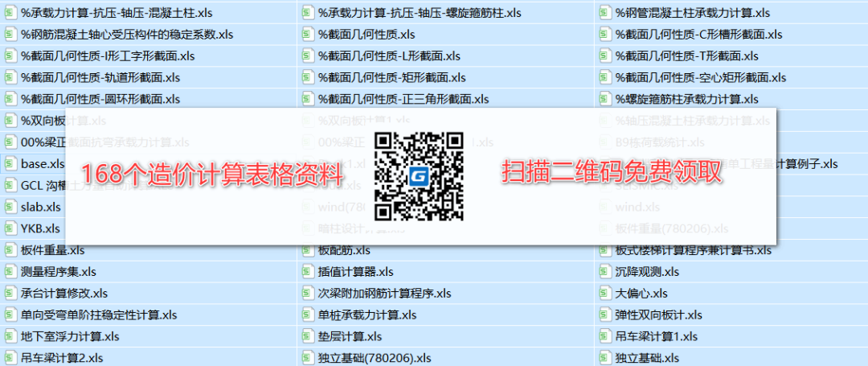The image size is (868, 366).
Task: Select the spreadsheet icon of 承台计算修改.xls
Action: point(10,294)
